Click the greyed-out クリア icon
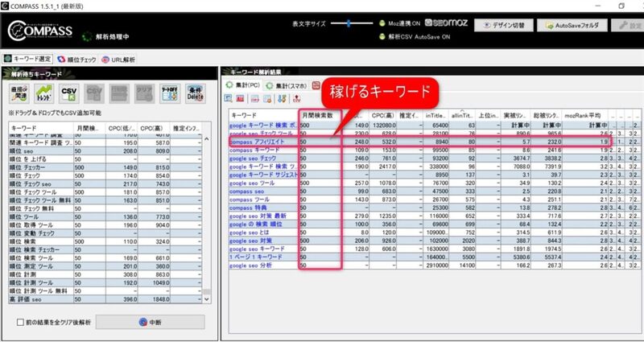 point(145,94)
